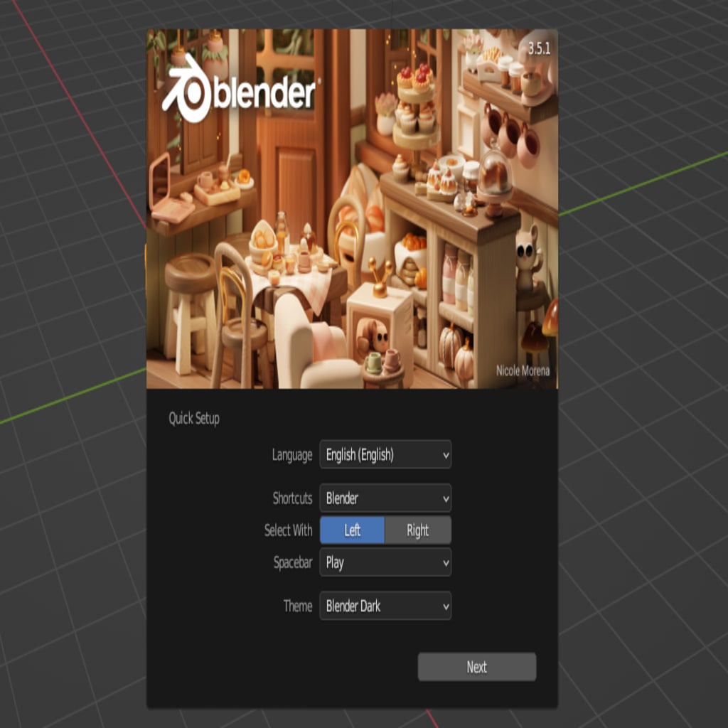Open the Language dropdown showing English (English)
Screen dimensions: 728x728
tap(385, 454)
